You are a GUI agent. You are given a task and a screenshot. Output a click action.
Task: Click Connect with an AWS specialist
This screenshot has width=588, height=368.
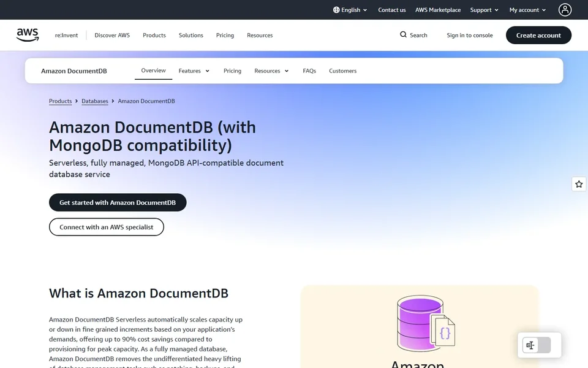coord(107,227)
